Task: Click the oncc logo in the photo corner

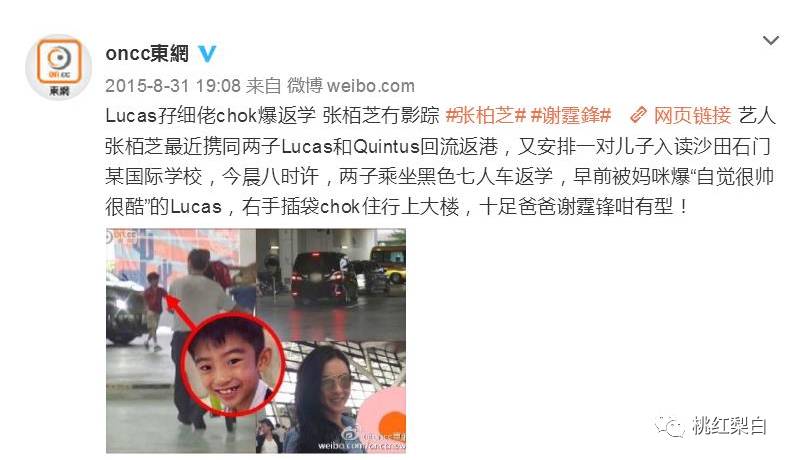Action: tap(122, 236)
